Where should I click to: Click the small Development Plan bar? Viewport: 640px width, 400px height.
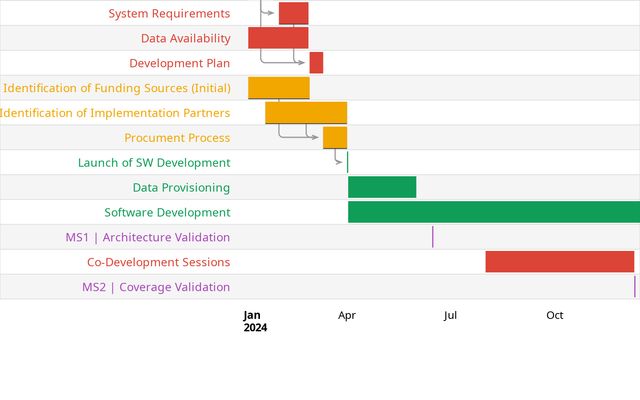tap(316, 63)
